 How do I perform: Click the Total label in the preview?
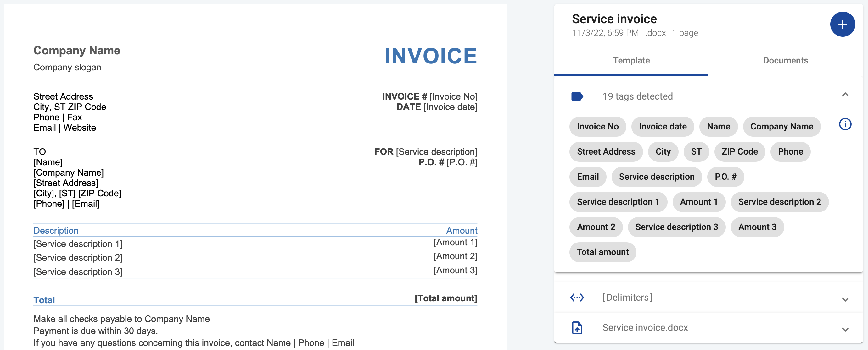coord(44,300)
